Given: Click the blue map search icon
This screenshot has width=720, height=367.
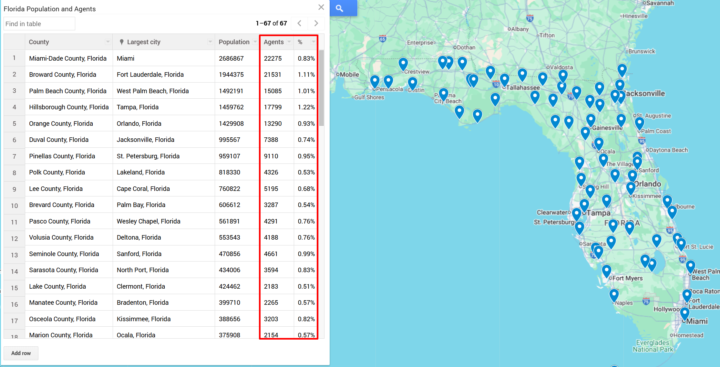Looking at the screenshot, I should coord(339,8).
